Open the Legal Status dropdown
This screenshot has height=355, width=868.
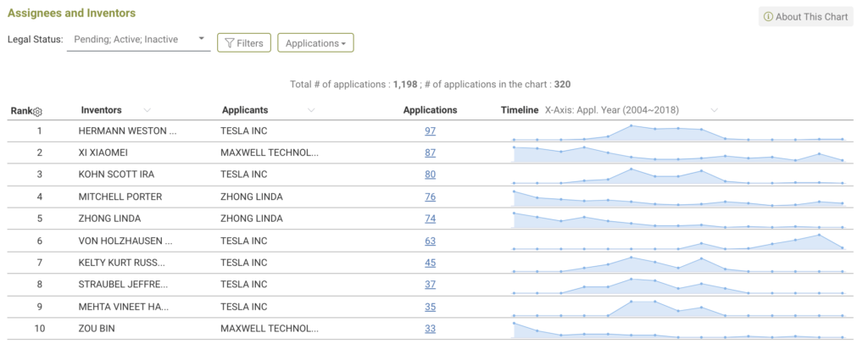[138, 40]
